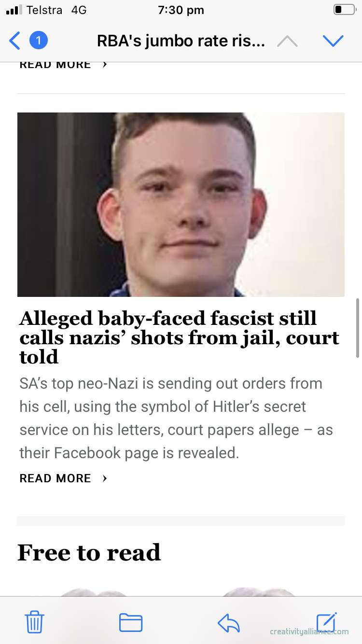Compose a new email with the pencil icon
The image size is (362, 644).
(326, 622)
